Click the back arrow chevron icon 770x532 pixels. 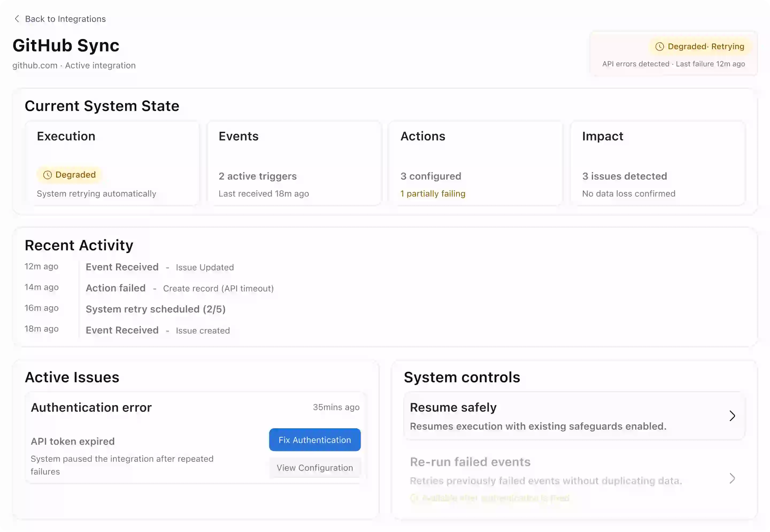coord(17,19)
